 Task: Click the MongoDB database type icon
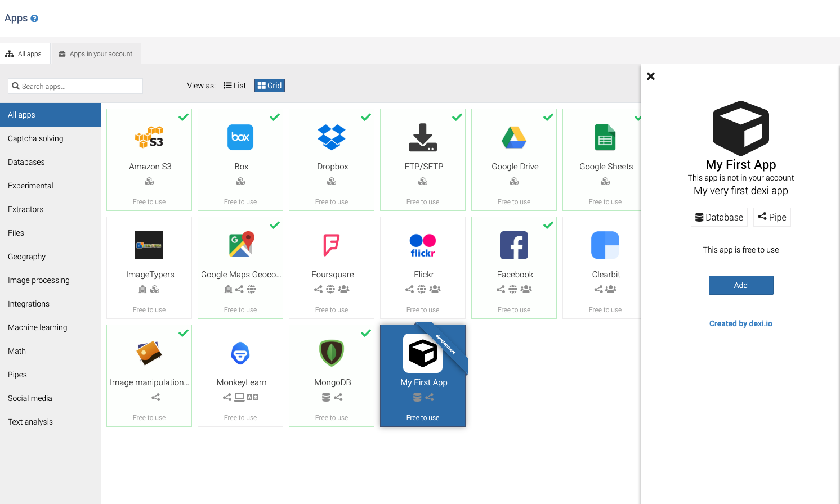[x=326, y=397]
